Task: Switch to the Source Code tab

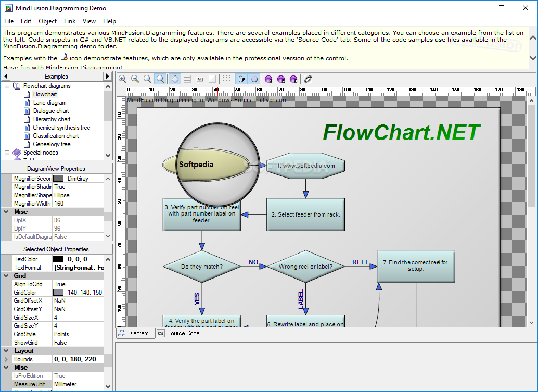Action: click(x=178, y=333)
